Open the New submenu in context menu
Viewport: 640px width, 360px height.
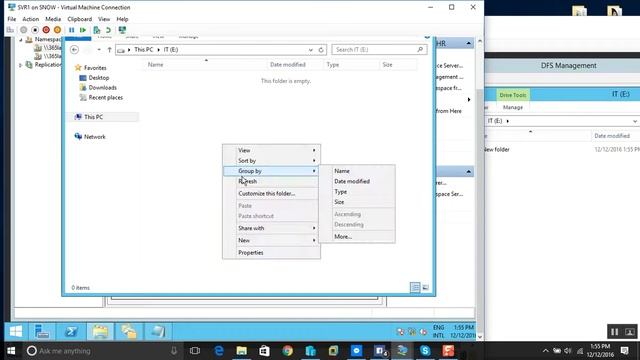(x=271, y=240)
